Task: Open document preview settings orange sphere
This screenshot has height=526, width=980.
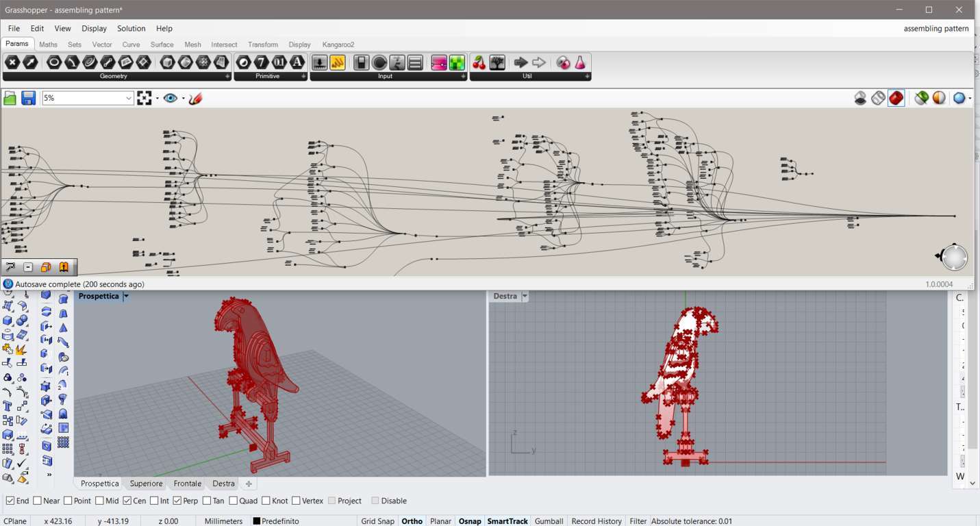Action: [x=939, y=99]
